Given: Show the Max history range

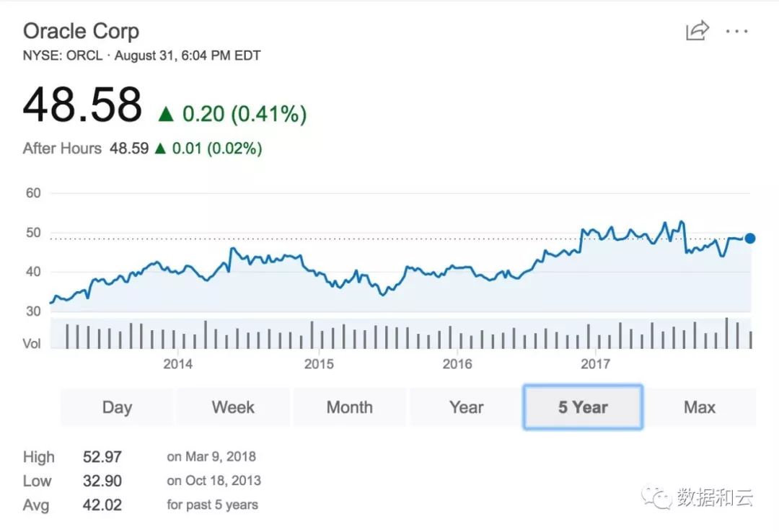Looking at the screenshot, I should click(x=699, y=407).
